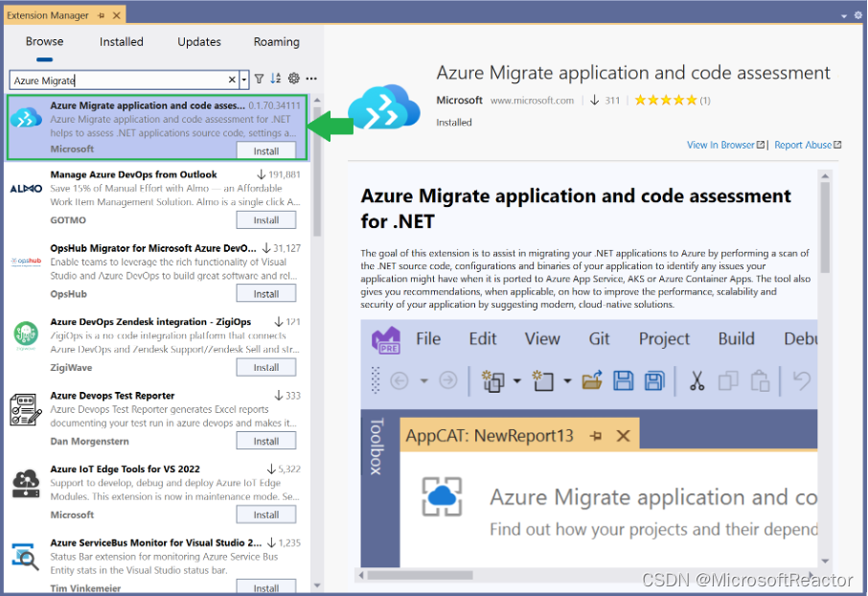Viewport: 868px width, 596px height.
Task: Install Azure Devops Test Reporter
Action: (266, 441)
